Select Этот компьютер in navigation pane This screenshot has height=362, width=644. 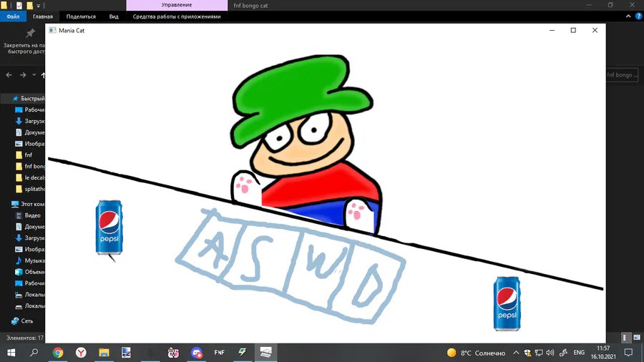coord(28,204)
